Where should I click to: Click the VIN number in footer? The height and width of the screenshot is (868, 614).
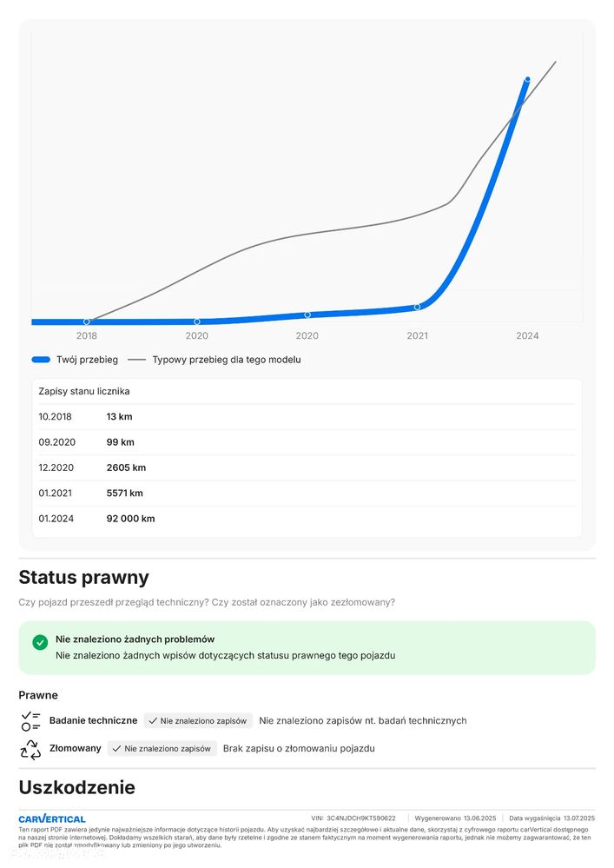click(x=361, y=818)
